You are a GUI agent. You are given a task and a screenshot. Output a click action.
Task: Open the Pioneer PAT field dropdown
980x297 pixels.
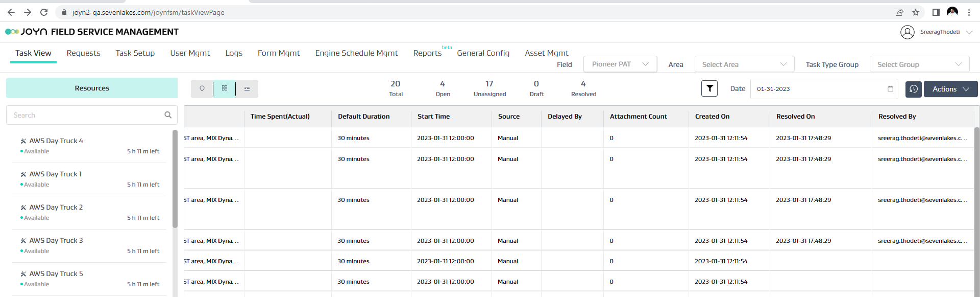[x=620, y=64]
